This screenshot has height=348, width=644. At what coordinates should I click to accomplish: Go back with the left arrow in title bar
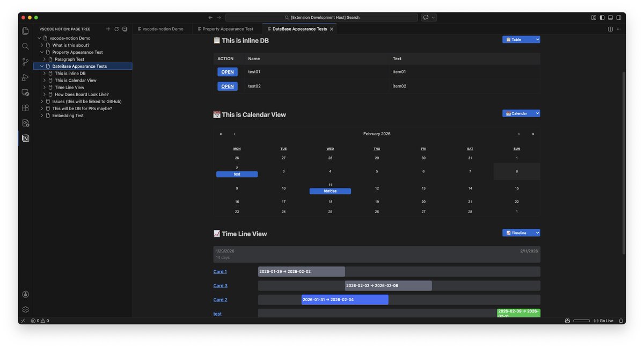click(210, 17)
